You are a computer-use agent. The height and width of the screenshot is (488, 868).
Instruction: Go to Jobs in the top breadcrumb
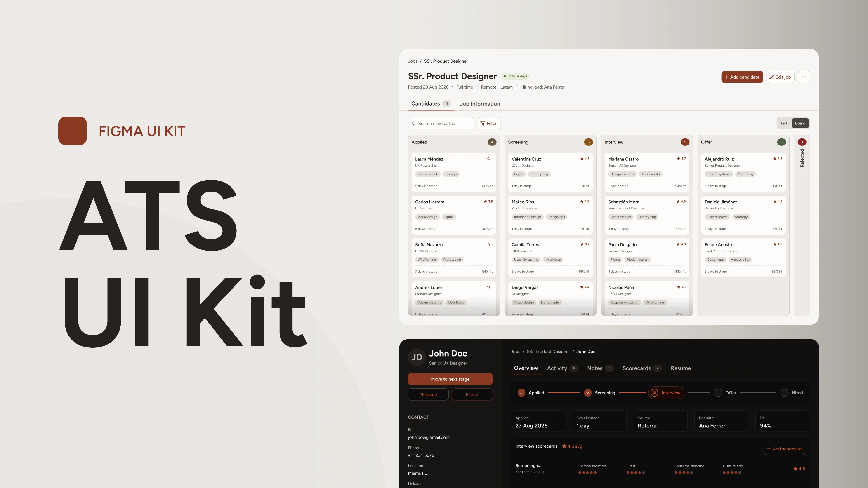coord(413,61)
